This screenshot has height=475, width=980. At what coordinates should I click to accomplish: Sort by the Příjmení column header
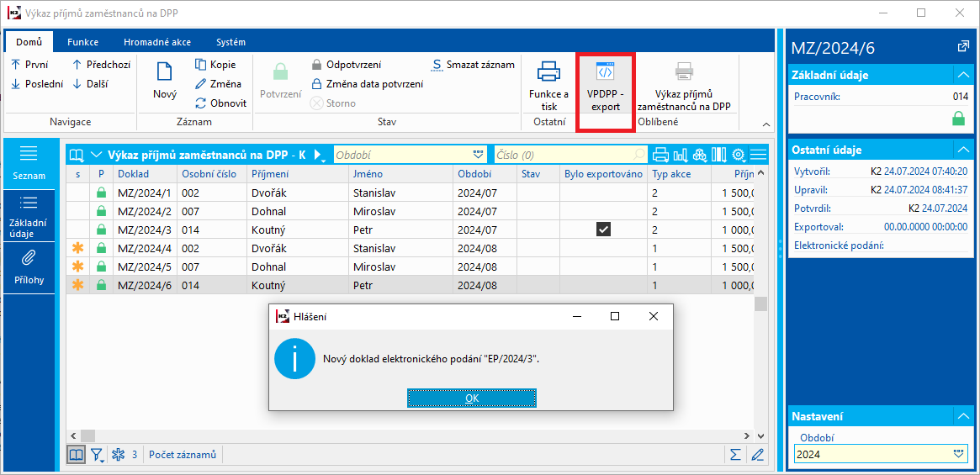point(297,174)
